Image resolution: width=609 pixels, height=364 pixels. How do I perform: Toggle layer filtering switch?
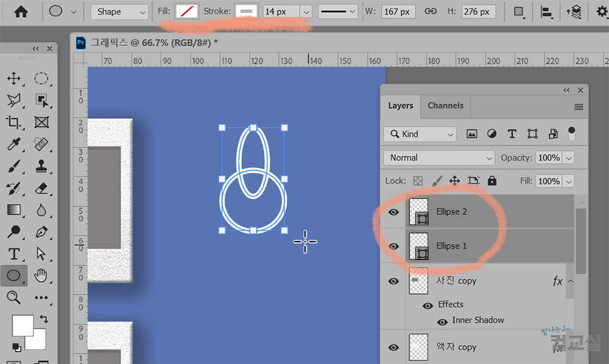coord(571,133)
